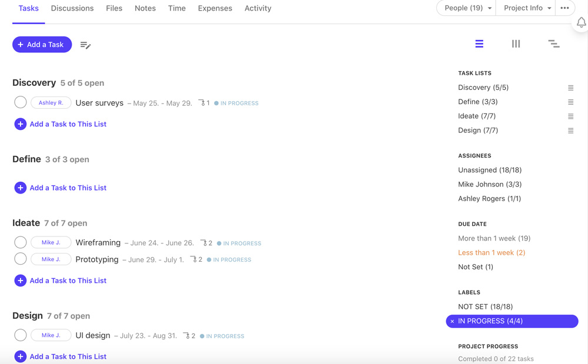Open the People dropdown
Image resolution: width=588 pixels, height=364 pixels.
tap(465, 8)
